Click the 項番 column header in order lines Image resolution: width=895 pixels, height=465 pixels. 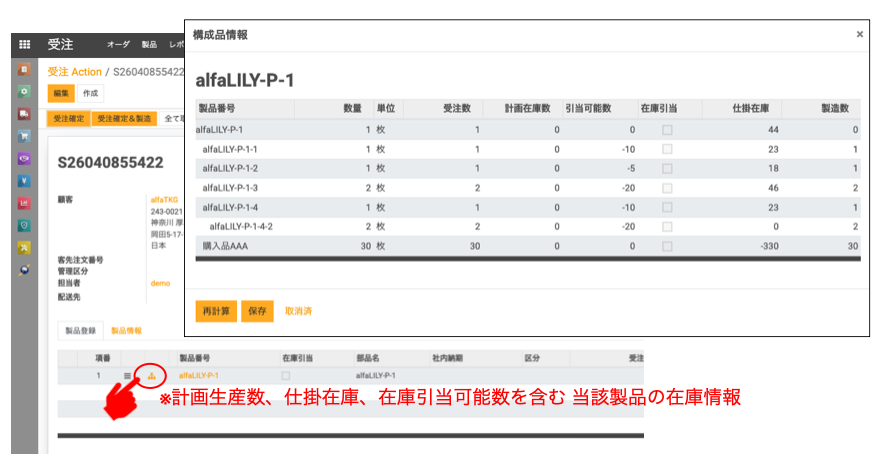(103, 358)
